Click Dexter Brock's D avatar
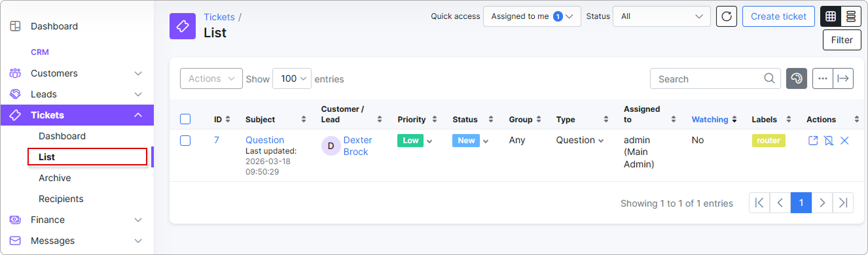868x255 pixels. [331, 145]
